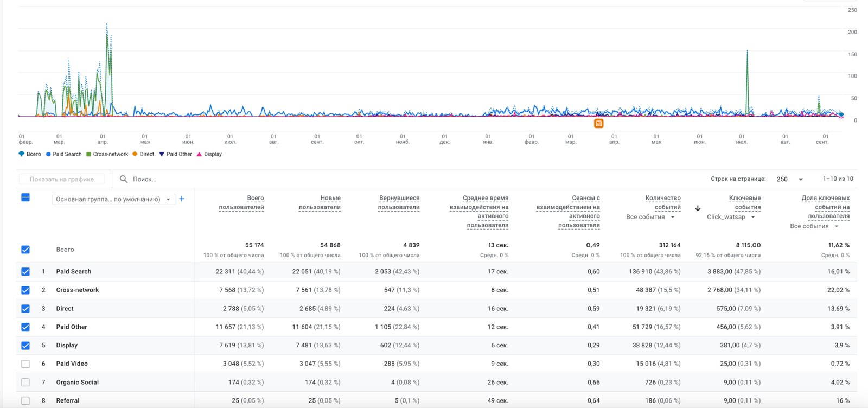Sort by Ключевые события column header

coord(745,202)
